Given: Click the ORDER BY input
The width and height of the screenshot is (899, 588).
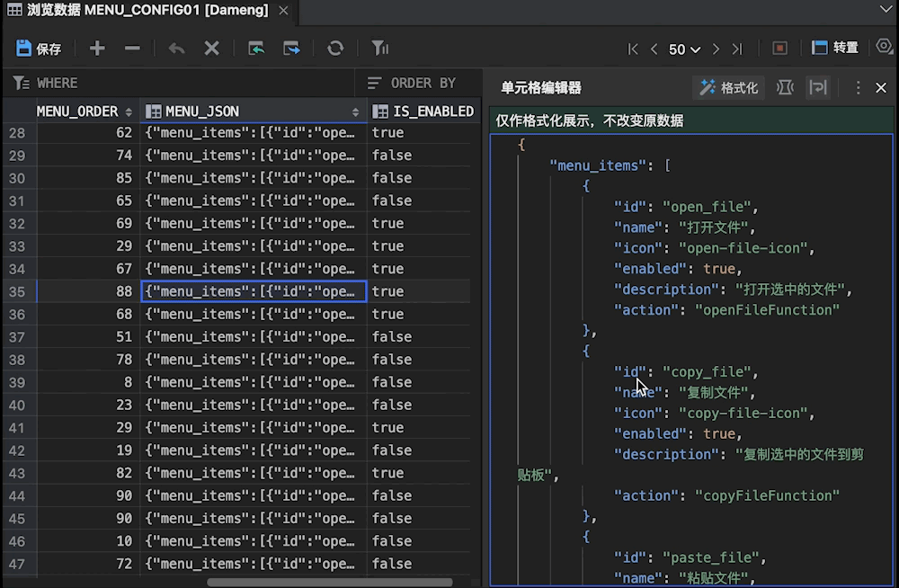Looking at the screenshot, I should coord(419,84).
